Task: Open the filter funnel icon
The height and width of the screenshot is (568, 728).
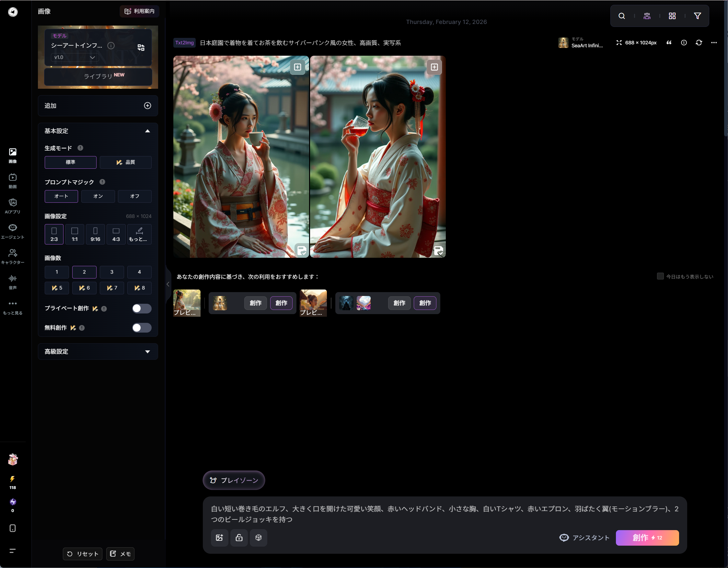Action: 697,16
